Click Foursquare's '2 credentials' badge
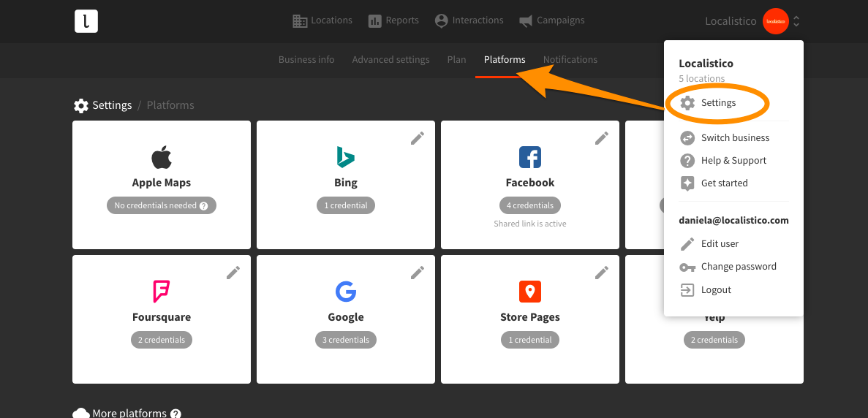This screenshot has width=868, height=418. coord(162,340)
